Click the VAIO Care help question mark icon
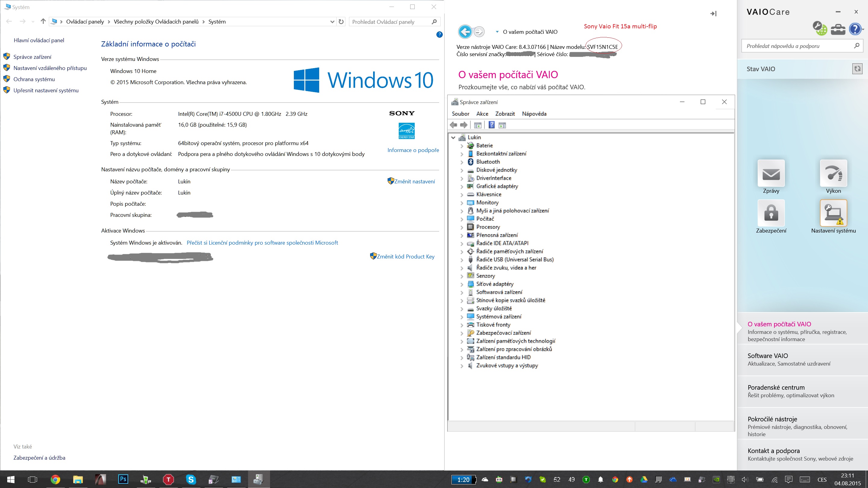This screenshot has width=868, height=488. click(x=855, y=29)
